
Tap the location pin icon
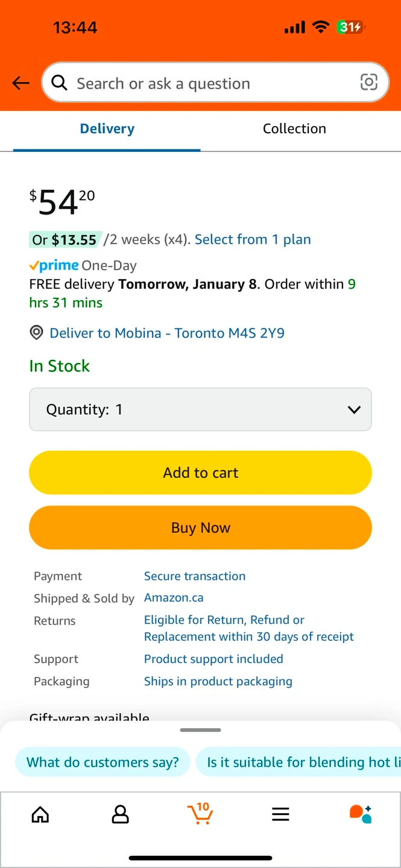37,333
